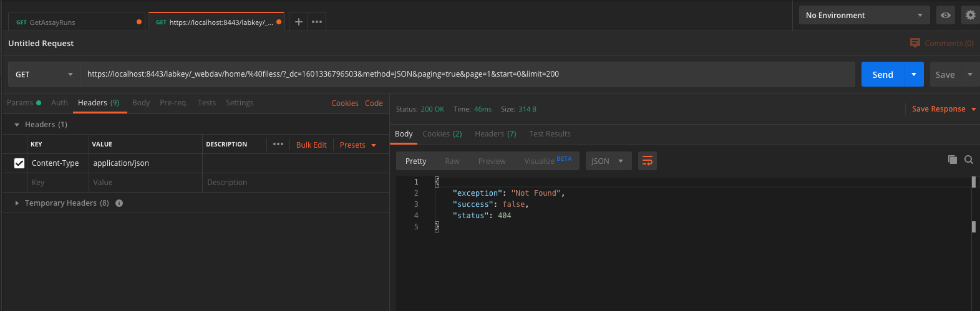Open the Save button dropdown arrow

point(970,74)
